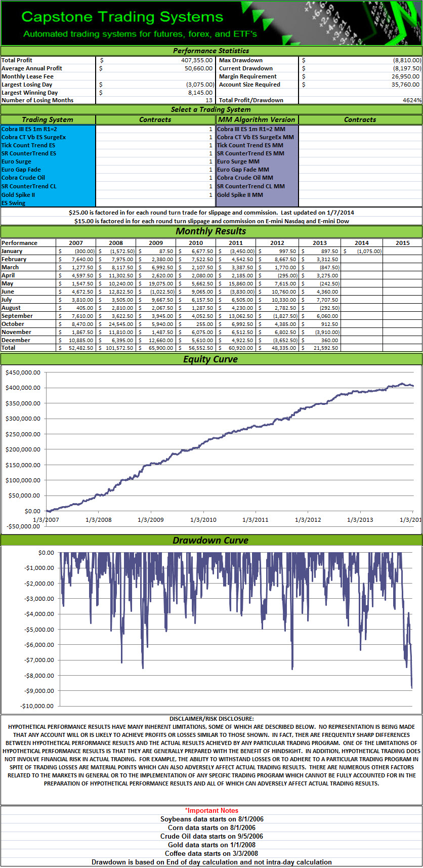Click the E-mini Nasdaq and E-mini Dow slippage note
Viewport: 423px width, 868px height.
(x=211, y=221)
